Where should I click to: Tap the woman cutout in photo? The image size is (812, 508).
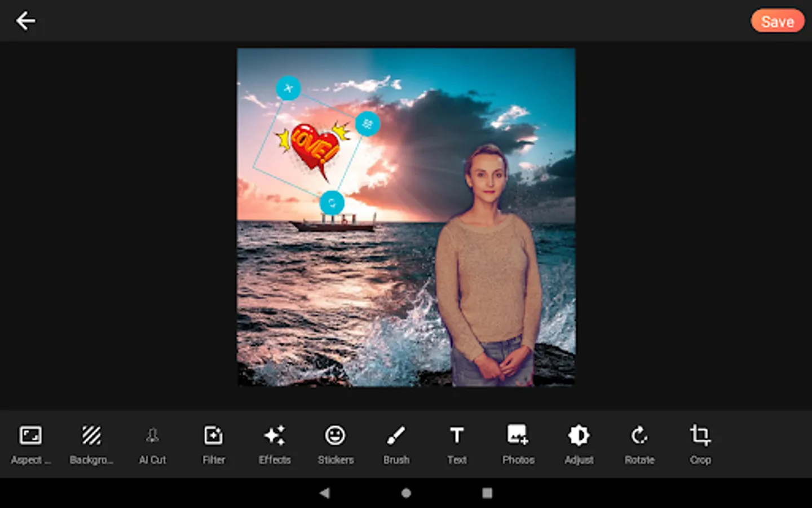pyautogui.click(x=488, y=265)
